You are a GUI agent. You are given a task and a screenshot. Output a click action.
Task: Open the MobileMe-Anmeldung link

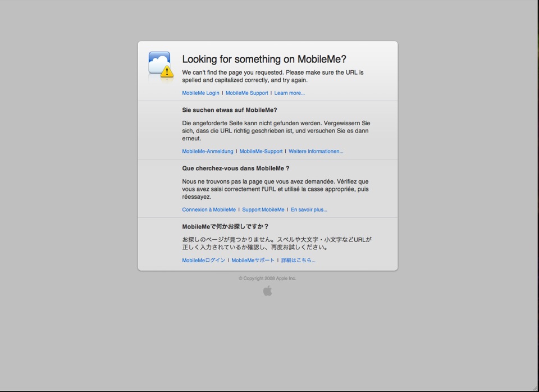click(207, 151)
